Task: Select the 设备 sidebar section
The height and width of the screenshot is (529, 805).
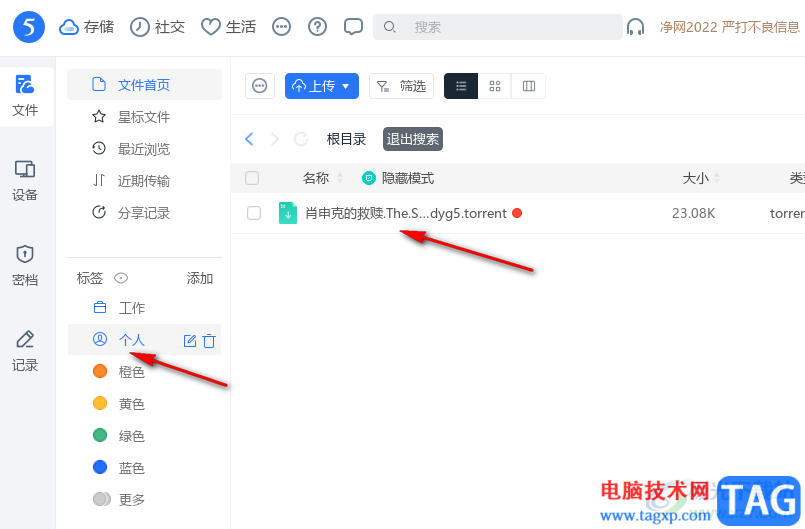Action: point(25,181)
